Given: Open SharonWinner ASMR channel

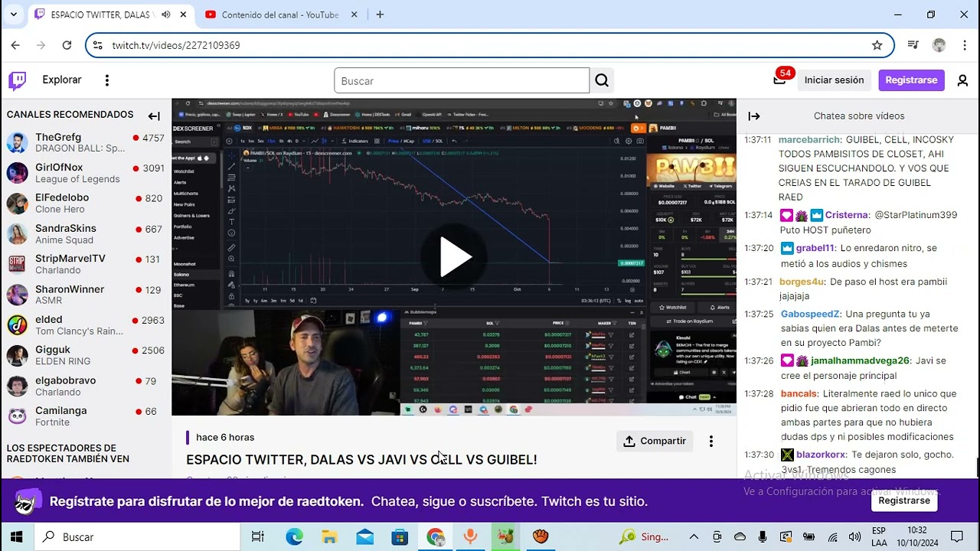Looking at the screenshot, I should click(x=86, y=295).
